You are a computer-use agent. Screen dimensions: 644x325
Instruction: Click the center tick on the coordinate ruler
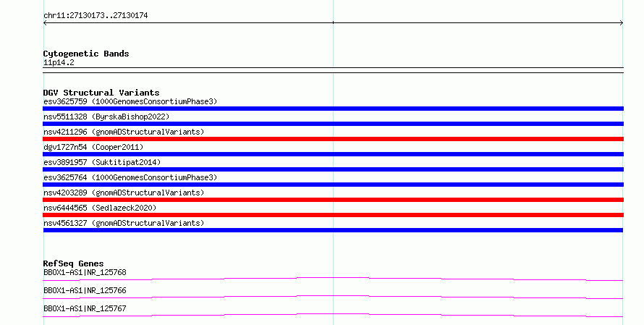(x=333, y=22)
